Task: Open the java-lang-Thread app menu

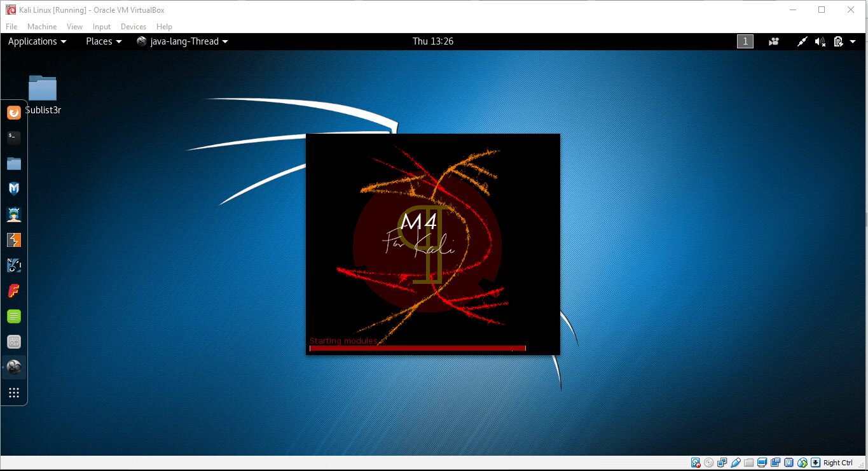Action: point(183,41)
